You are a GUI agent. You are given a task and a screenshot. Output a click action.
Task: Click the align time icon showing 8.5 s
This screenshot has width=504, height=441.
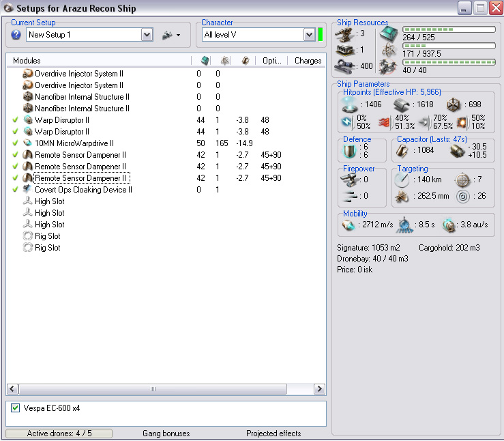pyautogui.click(x=404, y=225)
